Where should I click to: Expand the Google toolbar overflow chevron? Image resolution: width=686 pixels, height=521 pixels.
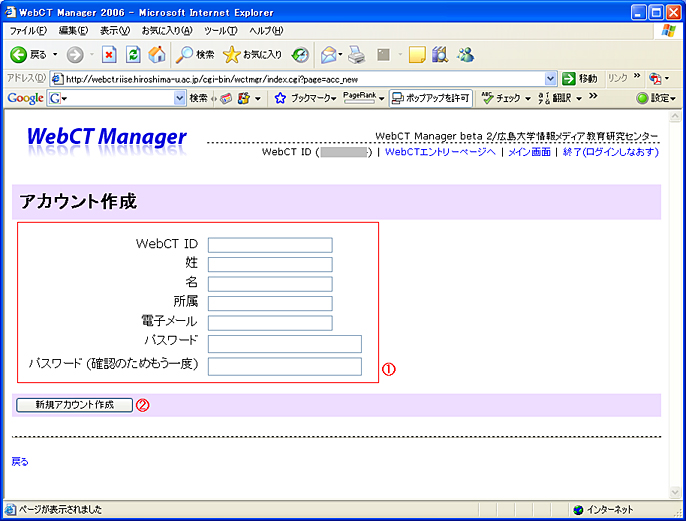point(593,95)
